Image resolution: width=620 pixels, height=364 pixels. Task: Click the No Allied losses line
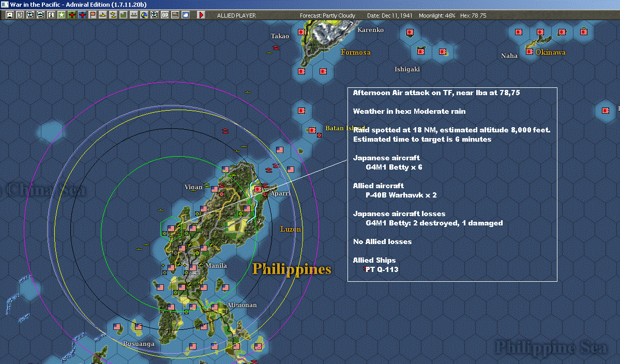tap(382, 241)
